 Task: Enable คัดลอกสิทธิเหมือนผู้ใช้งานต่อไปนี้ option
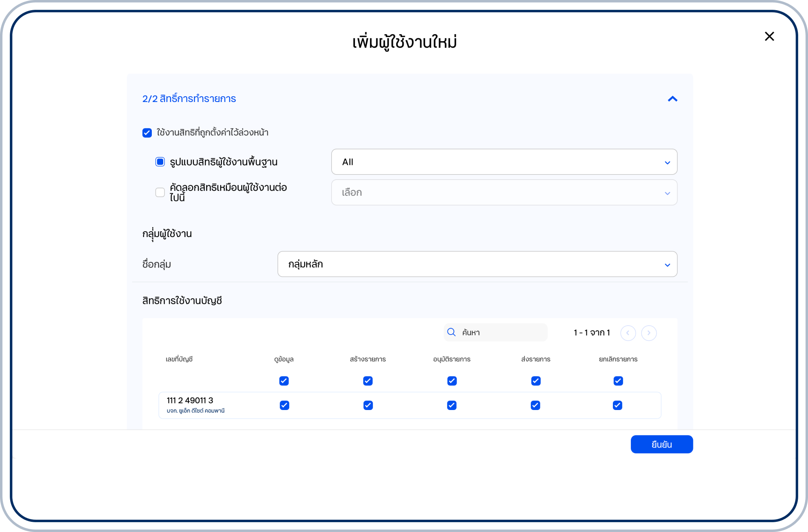coord(160,192)
